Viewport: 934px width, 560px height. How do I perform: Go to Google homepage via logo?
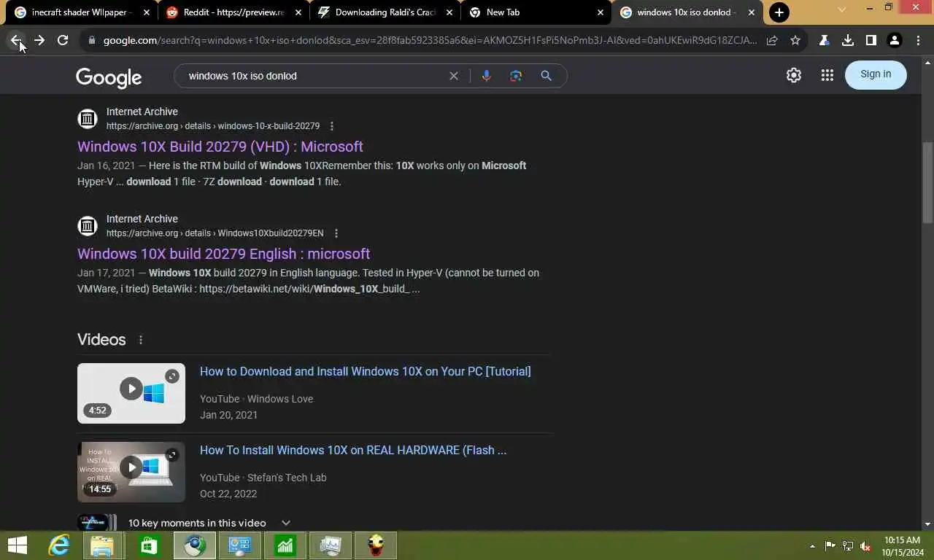point(109,77)
